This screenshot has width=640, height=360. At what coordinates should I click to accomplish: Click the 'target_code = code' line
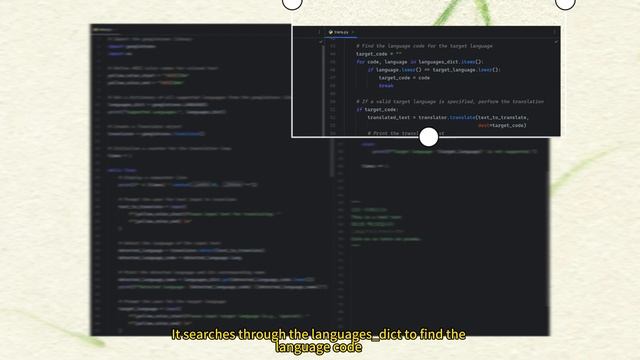click(404, 78)
